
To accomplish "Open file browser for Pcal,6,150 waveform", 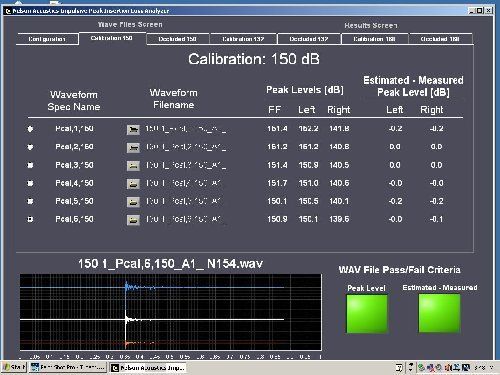I will [133, 220].
